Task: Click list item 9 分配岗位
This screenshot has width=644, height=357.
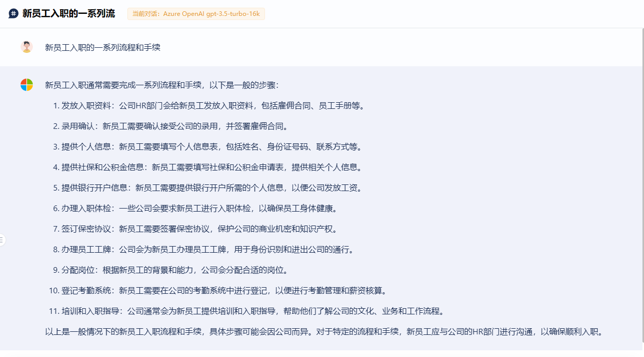Action: pyautogui.click(x=176, y=270)
